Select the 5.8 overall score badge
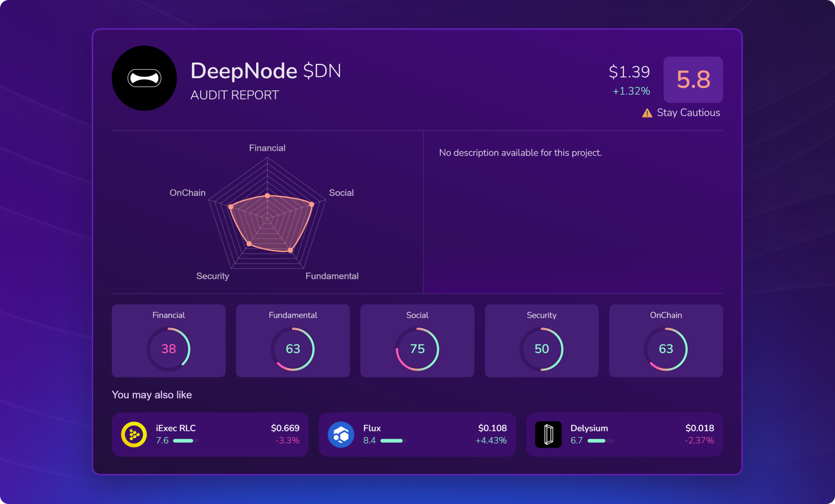The width and height of the screenshot is (835, 504). (x=693, y=80)
